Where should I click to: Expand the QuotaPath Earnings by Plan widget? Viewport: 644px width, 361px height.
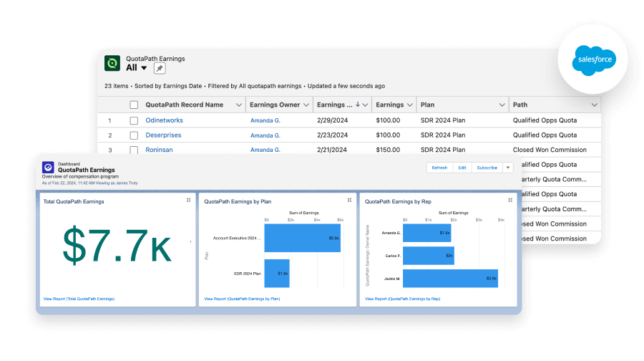tap(349, 201)
